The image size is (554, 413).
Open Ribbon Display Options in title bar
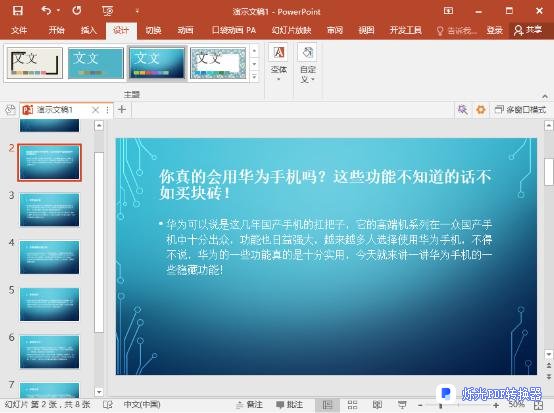click(x=448, y=11)
